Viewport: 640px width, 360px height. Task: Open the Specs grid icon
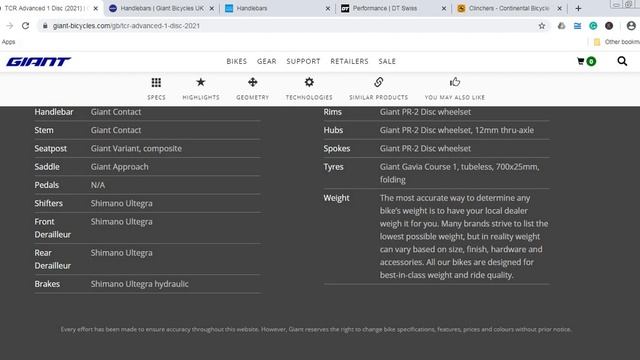[x=156, y=82]
